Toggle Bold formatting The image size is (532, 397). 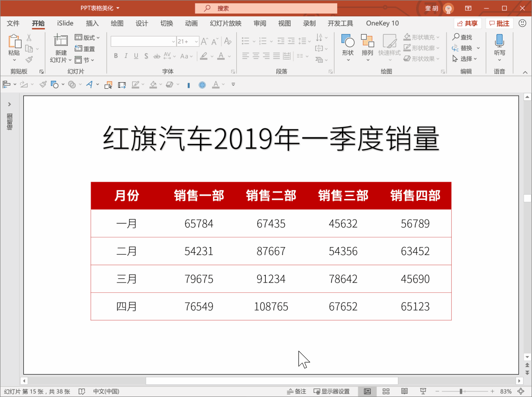point(116,56)
